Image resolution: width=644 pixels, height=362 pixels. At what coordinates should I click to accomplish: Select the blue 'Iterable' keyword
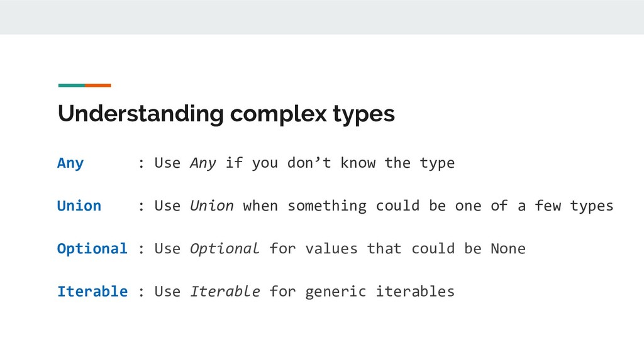pyautogui.click(x=92, y=292)
